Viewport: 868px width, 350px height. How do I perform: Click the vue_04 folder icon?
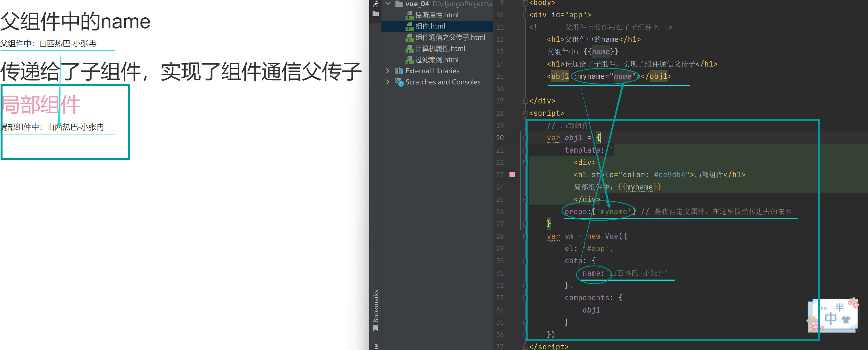point(399,4)
